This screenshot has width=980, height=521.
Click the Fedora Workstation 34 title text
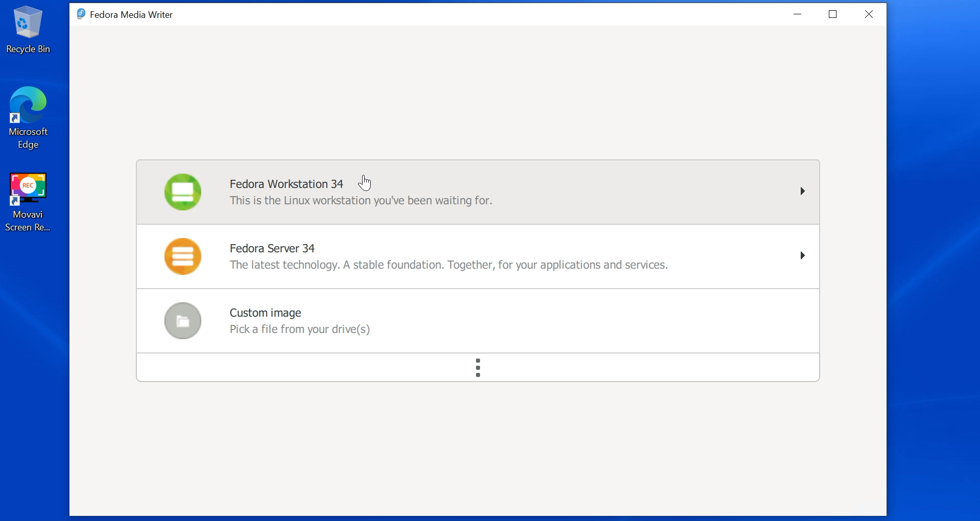(286, 184)
